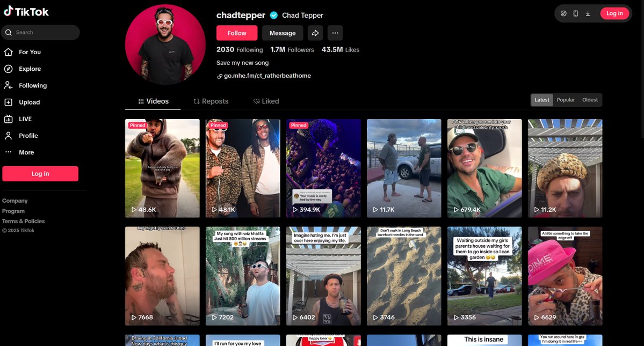644x346 pixels.
Task: Sort videos by Latest
Action: click(542, 100)
